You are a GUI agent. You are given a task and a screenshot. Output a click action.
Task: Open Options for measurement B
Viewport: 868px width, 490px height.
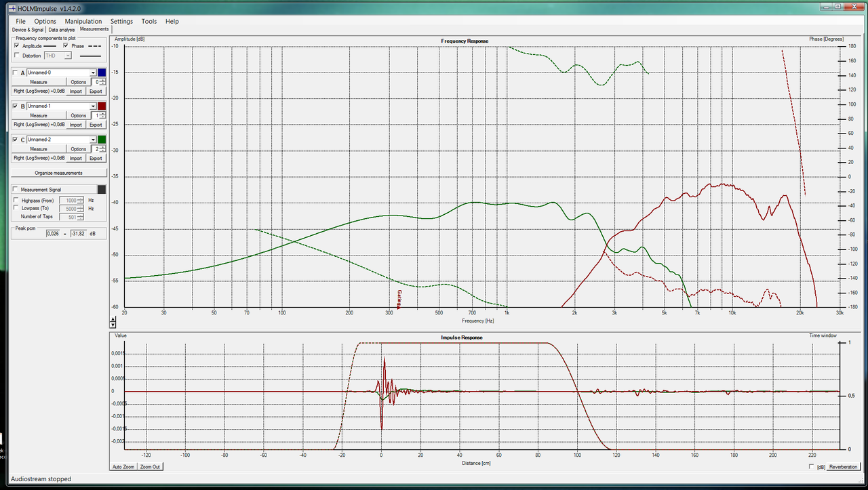click(79, 115)
